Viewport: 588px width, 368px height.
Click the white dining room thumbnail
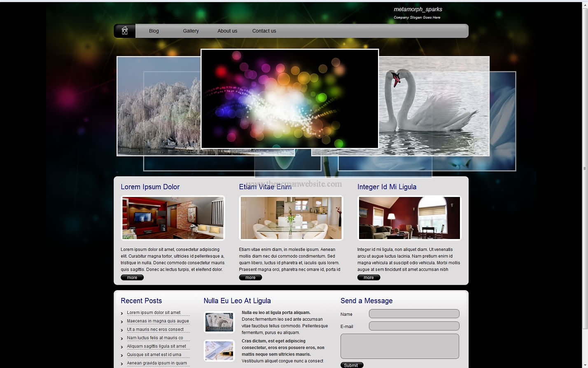[291, 218]
